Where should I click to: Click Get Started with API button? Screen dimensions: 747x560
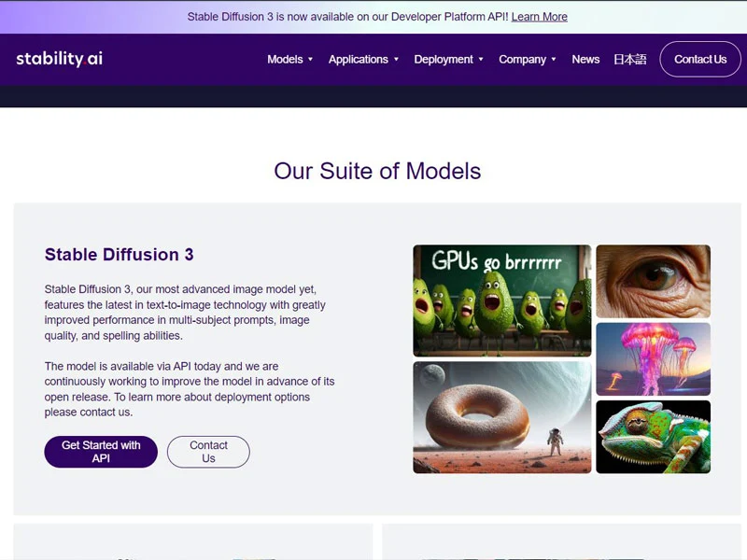(101, 452)
